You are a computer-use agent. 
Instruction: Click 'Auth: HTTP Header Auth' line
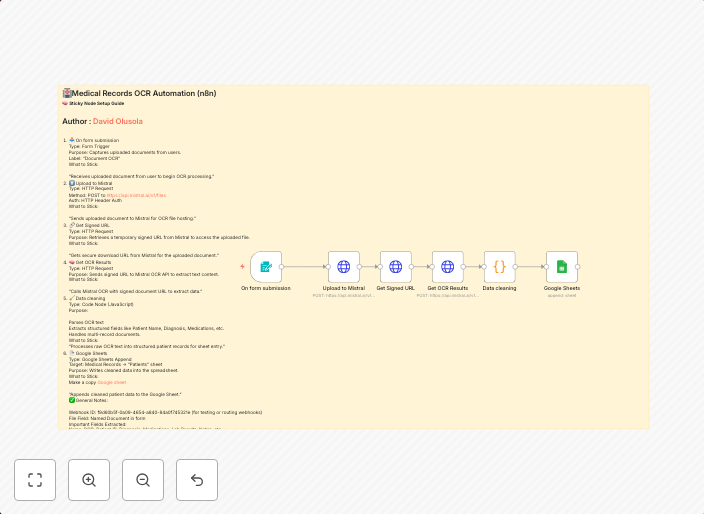(x=95, y=201)
